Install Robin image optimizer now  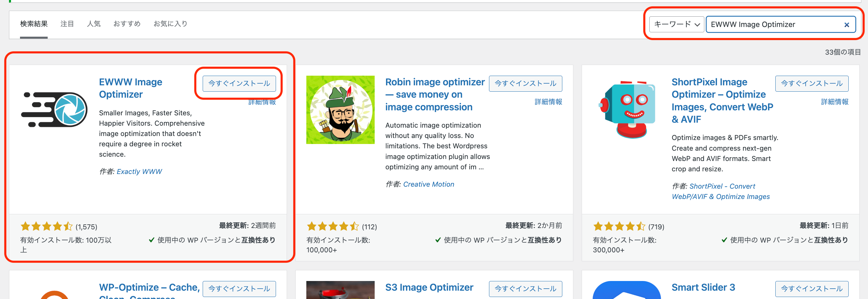coord(525,83)
